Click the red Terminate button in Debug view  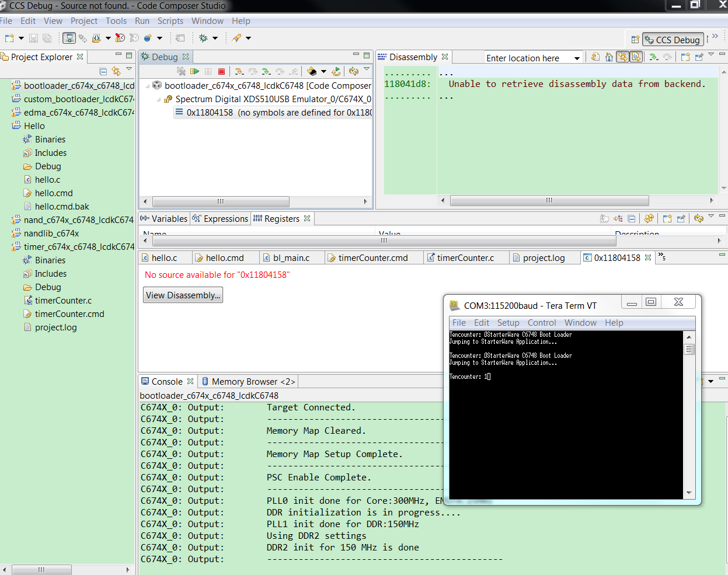point(221,71)
